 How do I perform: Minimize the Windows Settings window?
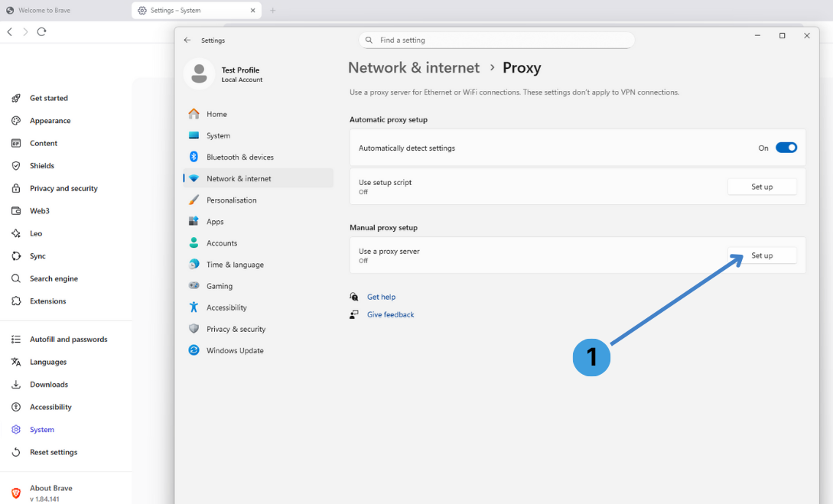pos(757,36)
